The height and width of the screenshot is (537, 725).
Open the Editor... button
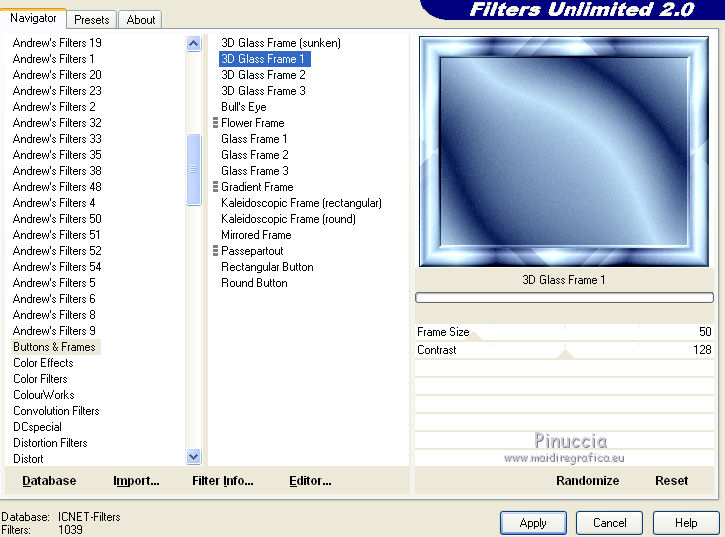310,481
